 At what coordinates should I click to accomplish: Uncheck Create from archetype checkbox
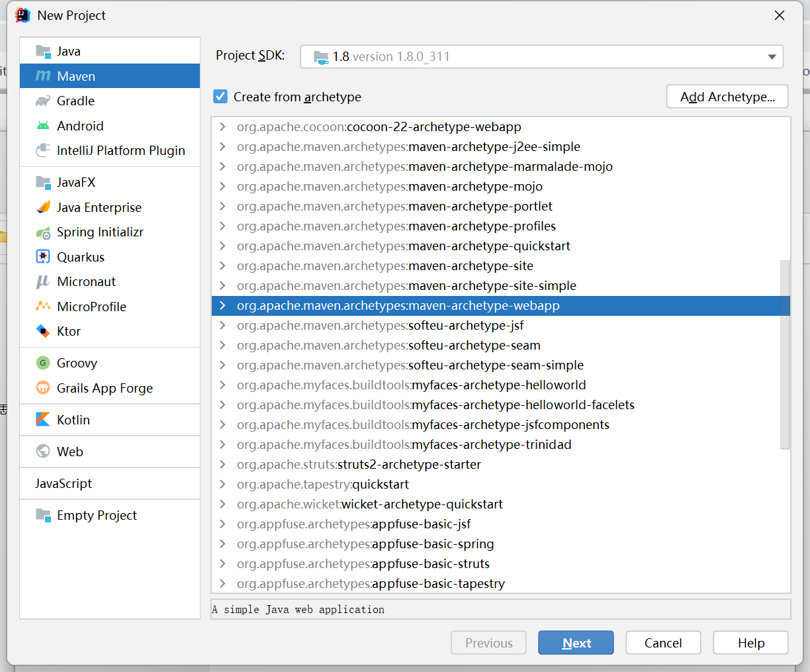[220, 97]
